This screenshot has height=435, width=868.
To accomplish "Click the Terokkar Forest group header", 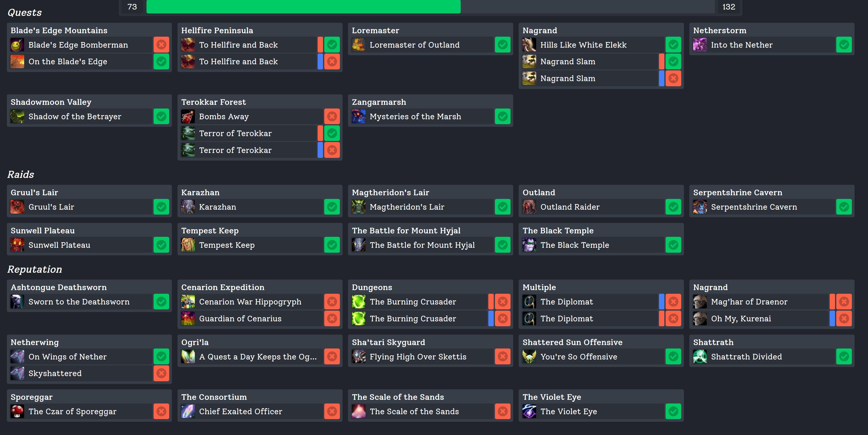I will (x=214, y=102).
